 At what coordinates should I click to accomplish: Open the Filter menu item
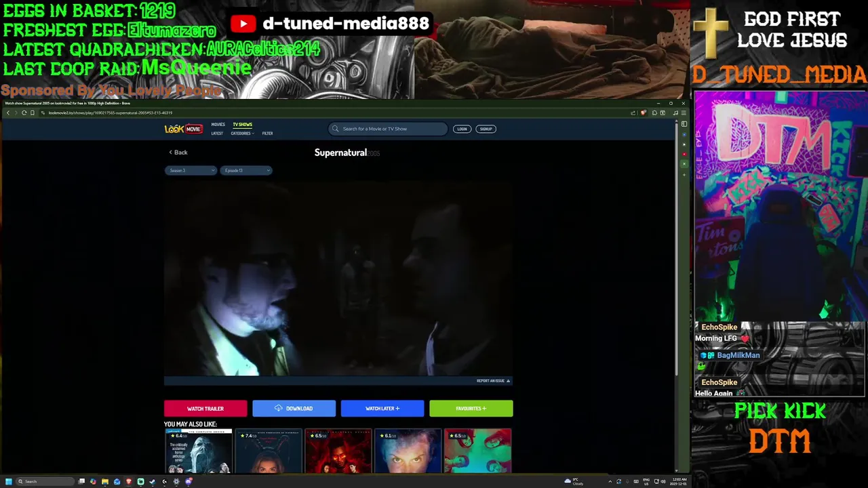click(x=267, y=134)
